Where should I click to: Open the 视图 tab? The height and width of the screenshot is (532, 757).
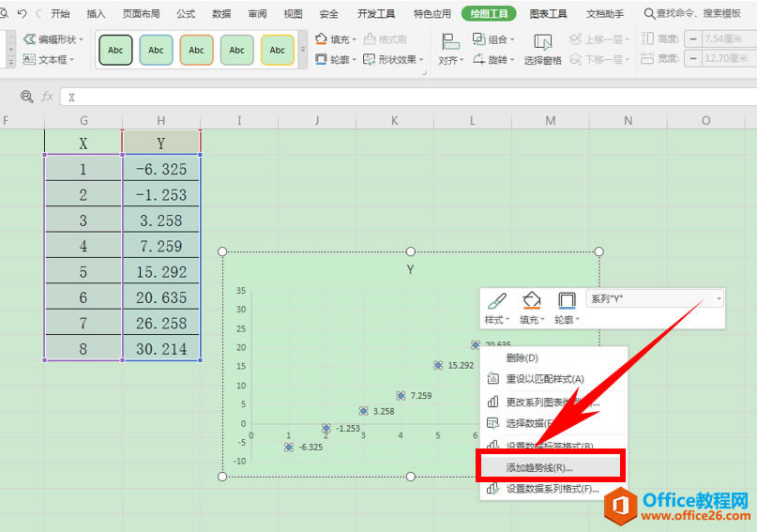[293, 13]
